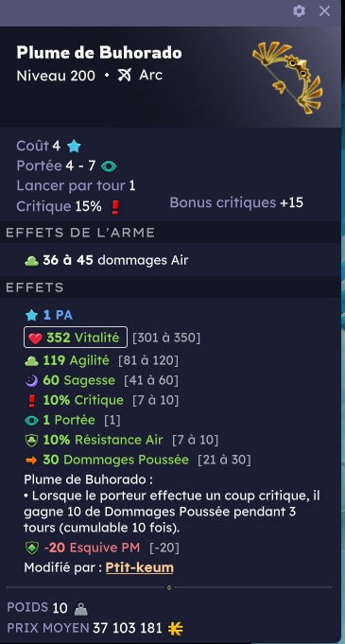Click the weight icon next to POIDS
345x644 pixels.
pos(81,610)
